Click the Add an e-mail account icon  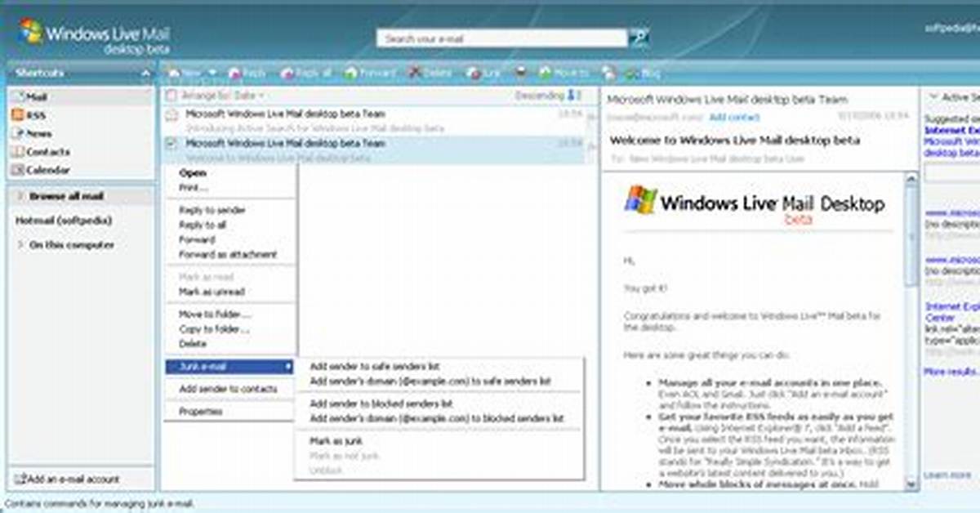point(20,480)
